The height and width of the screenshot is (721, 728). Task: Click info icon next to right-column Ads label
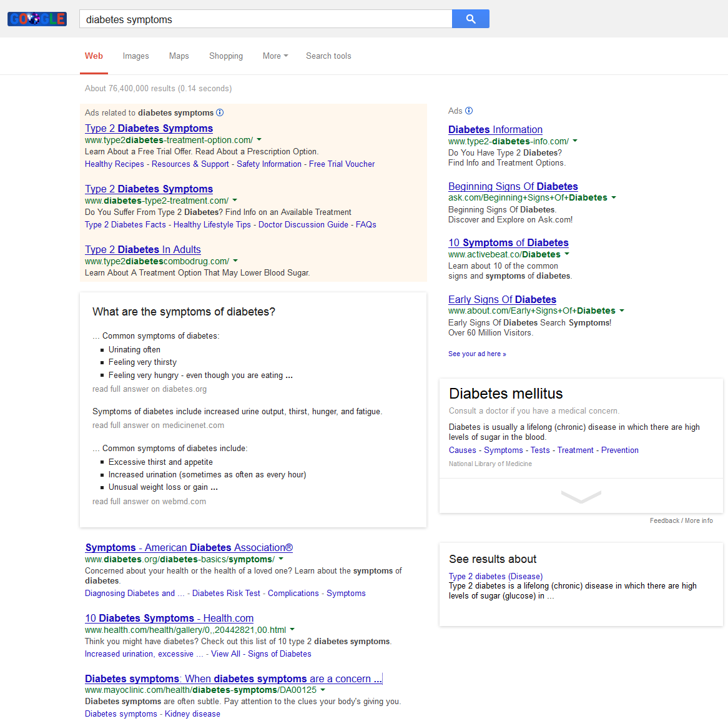click(469, 111)
